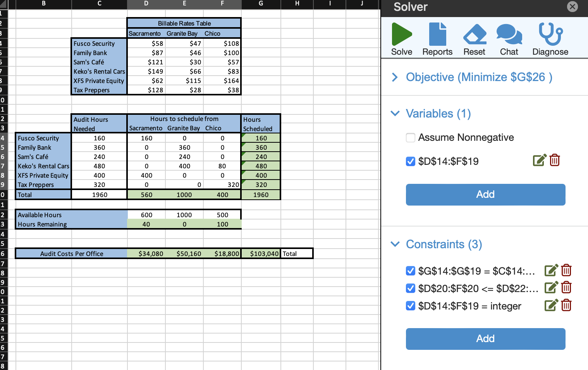This screenshot has height=370, width=588.
Task: Click Keko's Rental Cars Chico hours 80
Action: coord(222,166)
